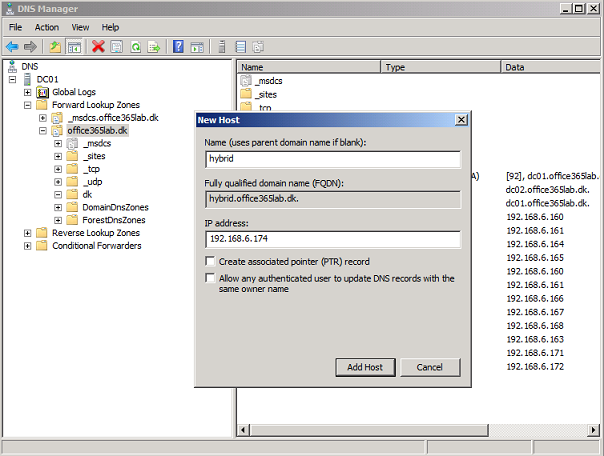Select the record with data 192.168.6.171
The height and width of the screenshot is (456, 604).
[x=535, y=353]
